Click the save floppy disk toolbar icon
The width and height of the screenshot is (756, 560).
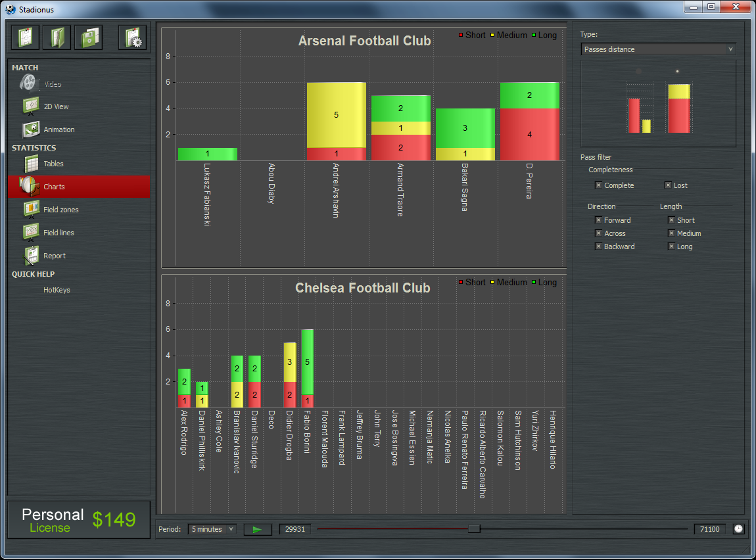coord(89,37)
